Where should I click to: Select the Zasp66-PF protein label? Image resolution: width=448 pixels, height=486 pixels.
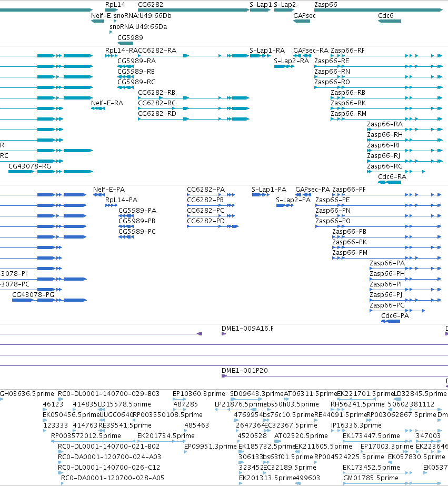(349, 190)
